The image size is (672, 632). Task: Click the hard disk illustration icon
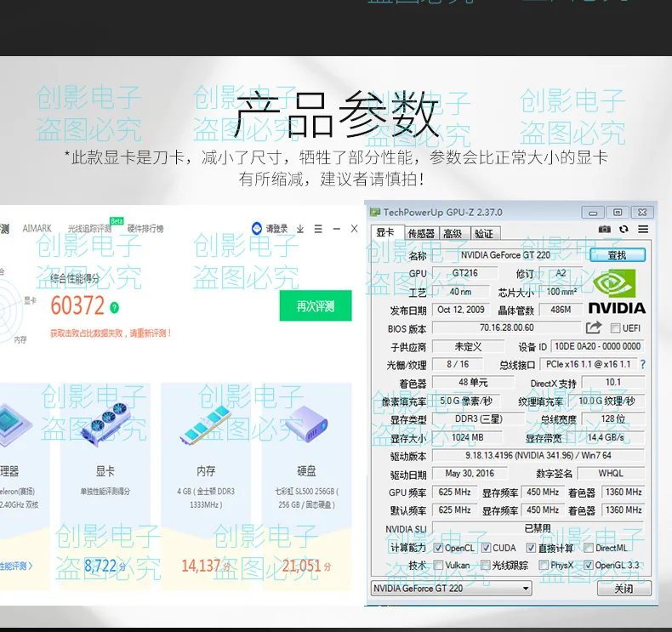(306, 424)
